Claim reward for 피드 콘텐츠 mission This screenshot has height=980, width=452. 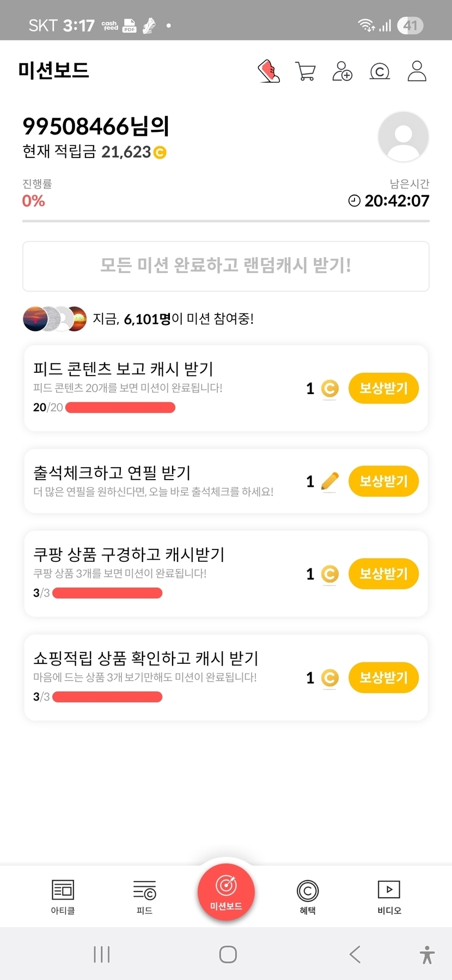point(383,389)
